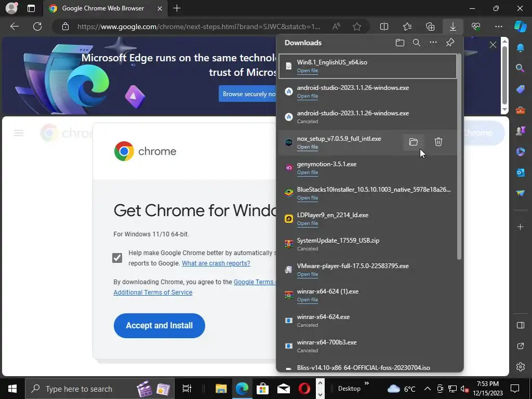This screenshot has width=532, height=399.
Task: Open more options in Downloads panel
Action: coord(433,43)
